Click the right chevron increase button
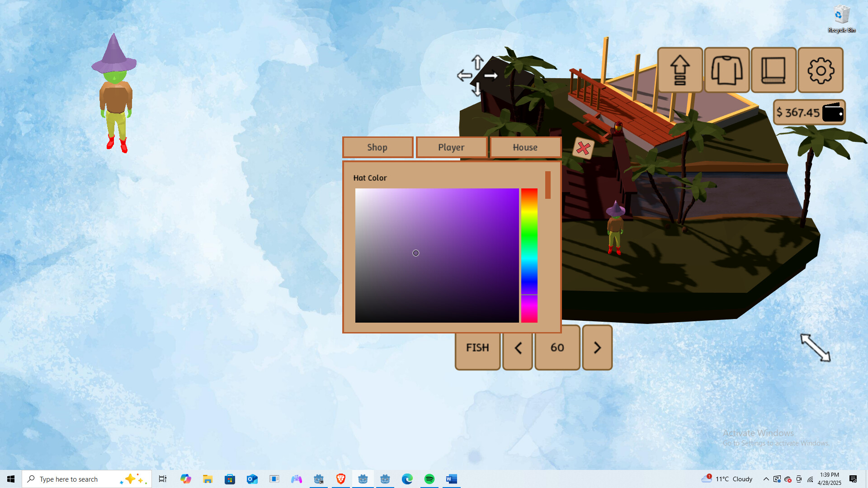The image size is (868, 488). [597, 347]
